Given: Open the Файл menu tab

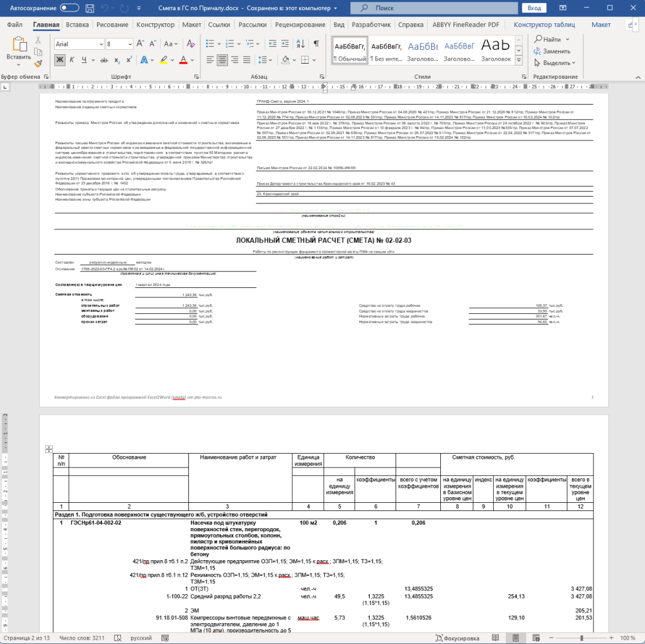Looking at the screenshot, I should pyautogui.click(x=14, y=25).
